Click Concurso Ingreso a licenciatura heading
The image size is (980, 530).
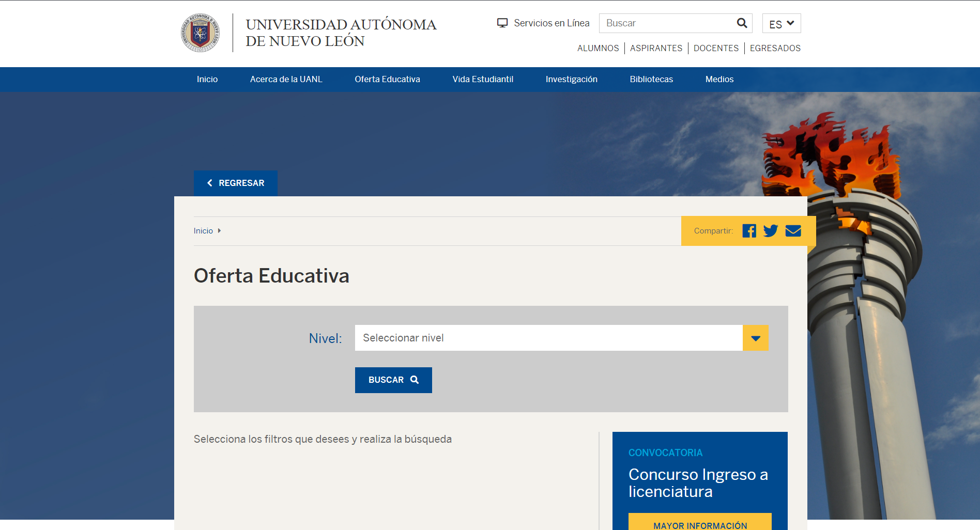[698, 483]
